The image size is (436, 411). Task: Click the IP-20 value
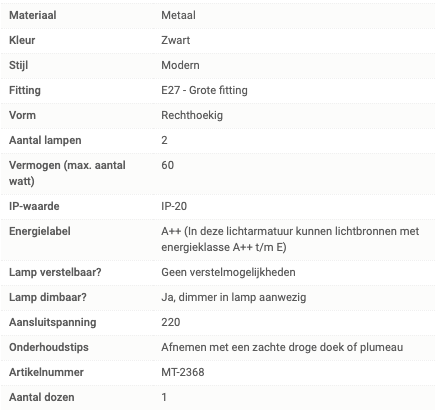[174, 206]
